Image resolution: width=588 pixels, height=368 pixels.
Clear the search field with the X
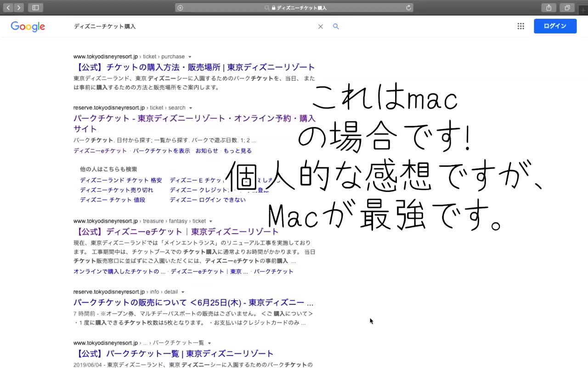[x=321, y=27]
